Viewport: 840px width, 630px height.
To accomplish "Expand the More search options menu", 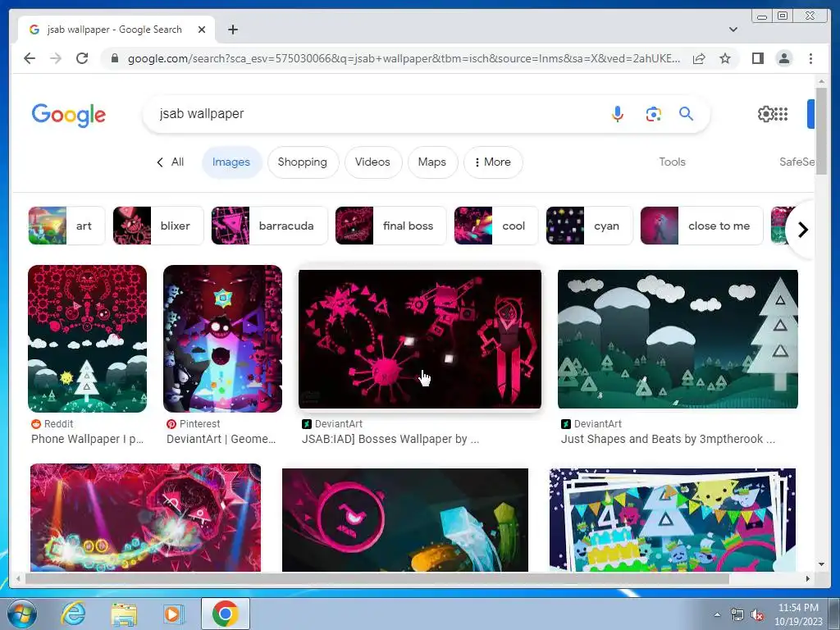I will pos(492,162).
